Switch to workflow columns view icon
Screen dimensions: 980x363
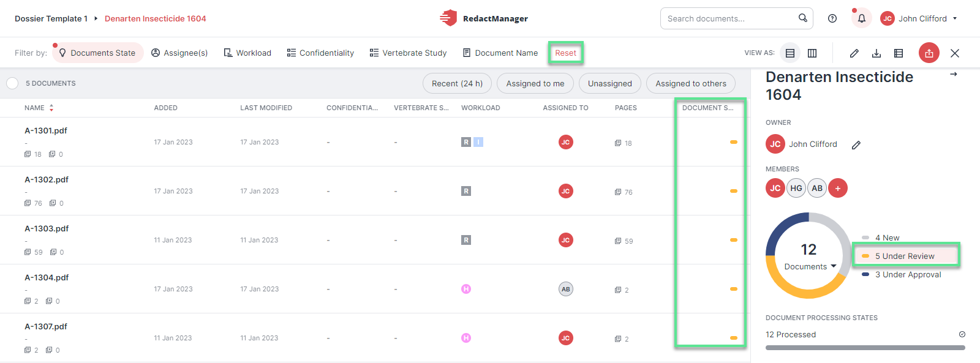[812, 53]
